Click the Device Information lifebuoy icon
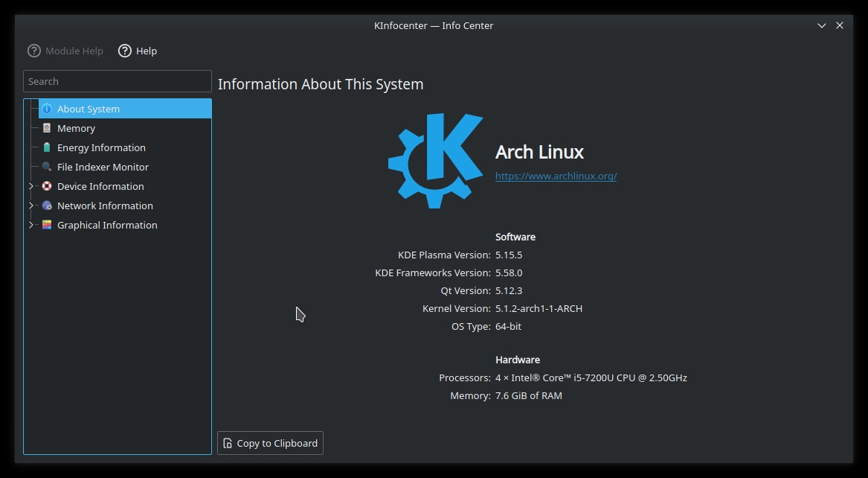This screenshot has height=478, width=868. tap(47, 186)
